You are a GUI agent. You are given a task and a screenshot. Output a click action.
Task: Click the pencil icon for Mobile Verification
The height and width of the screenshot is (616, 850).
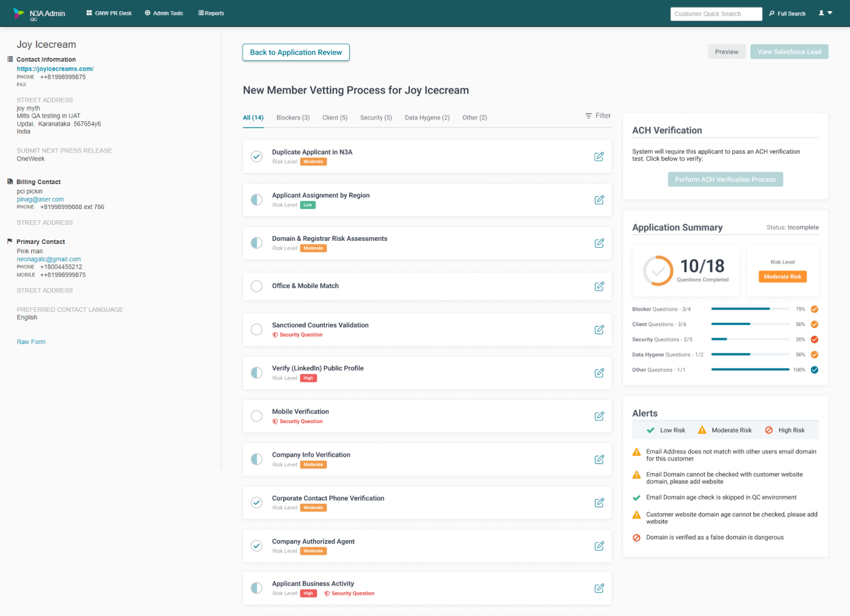(x=599, y=416)
